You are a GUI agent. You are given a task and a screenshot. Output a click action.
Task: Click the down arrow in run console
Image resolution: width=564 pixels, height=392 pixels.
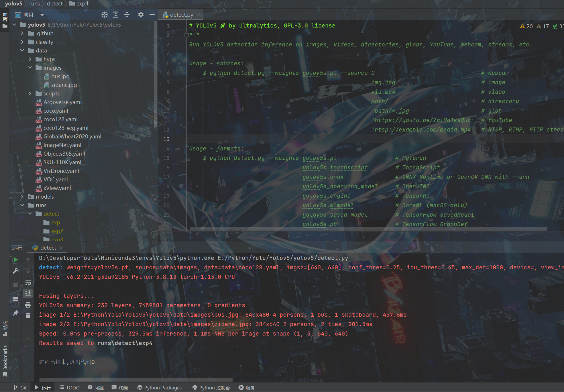[28, 271]
